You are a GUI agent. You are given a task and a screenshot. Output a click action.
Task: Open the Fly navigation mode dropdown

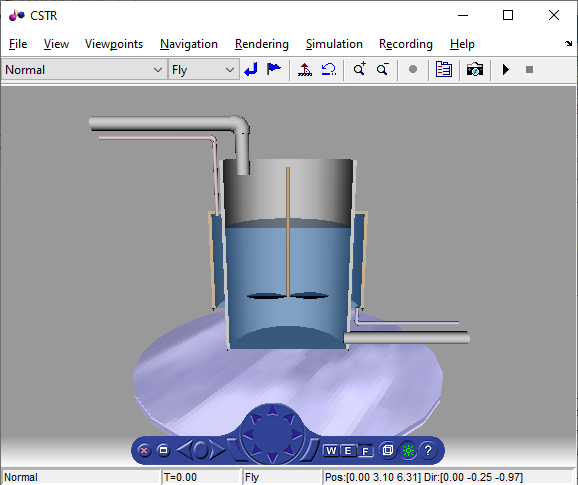click(203, 69)
